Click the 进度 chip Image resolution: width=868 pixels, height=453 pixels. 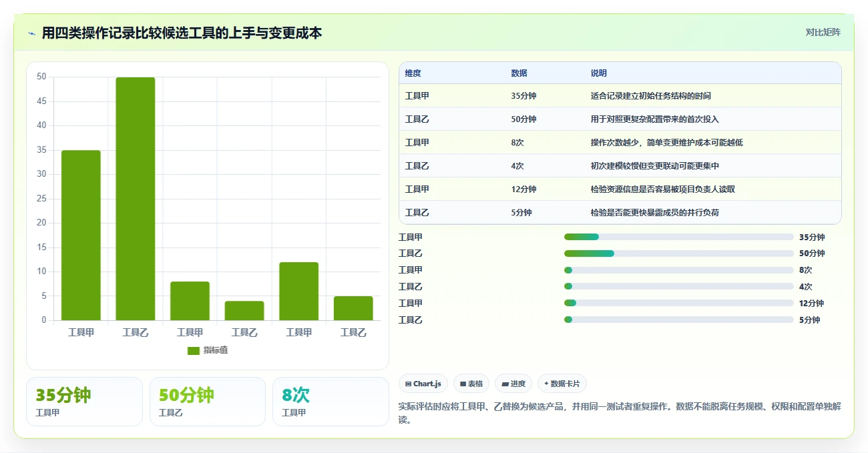(x=513, y=384)
